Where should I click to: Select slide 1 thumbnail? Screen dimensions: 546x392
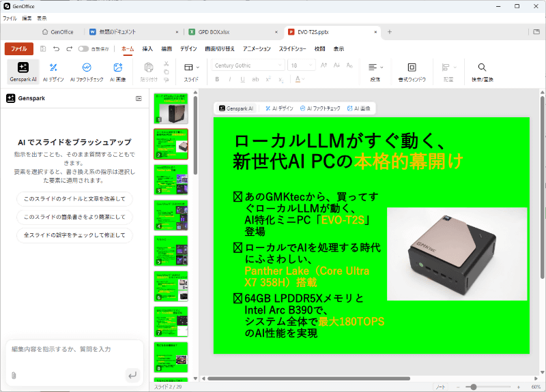pos(171,108)
